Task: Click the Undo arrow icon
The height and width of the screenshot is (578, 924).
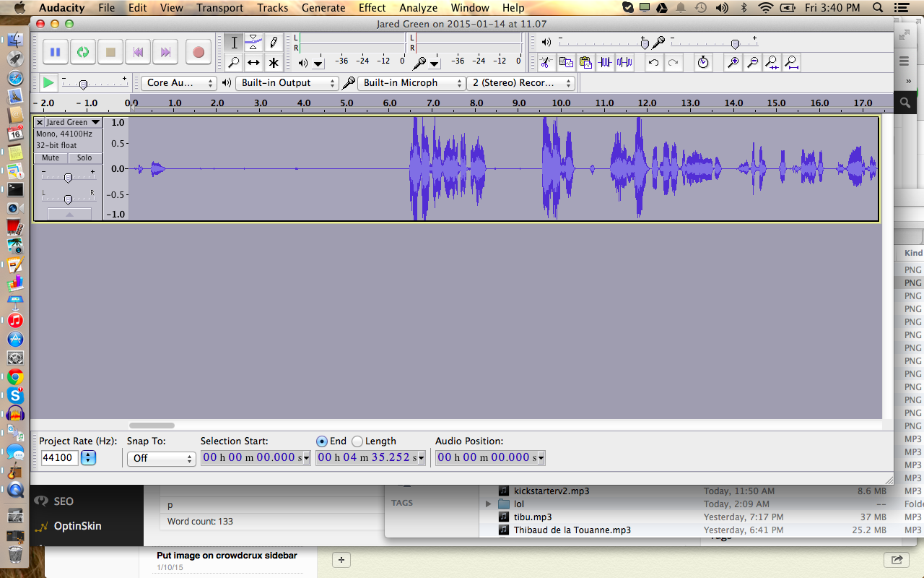Action: (653, 62)
